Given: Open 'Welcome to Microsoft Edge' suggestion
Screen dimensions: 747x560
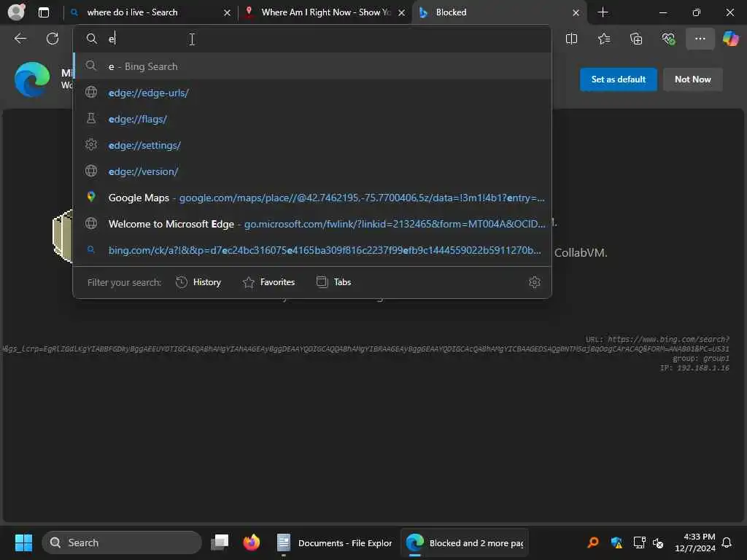Looking at the screenshot, I should [312, 224].
